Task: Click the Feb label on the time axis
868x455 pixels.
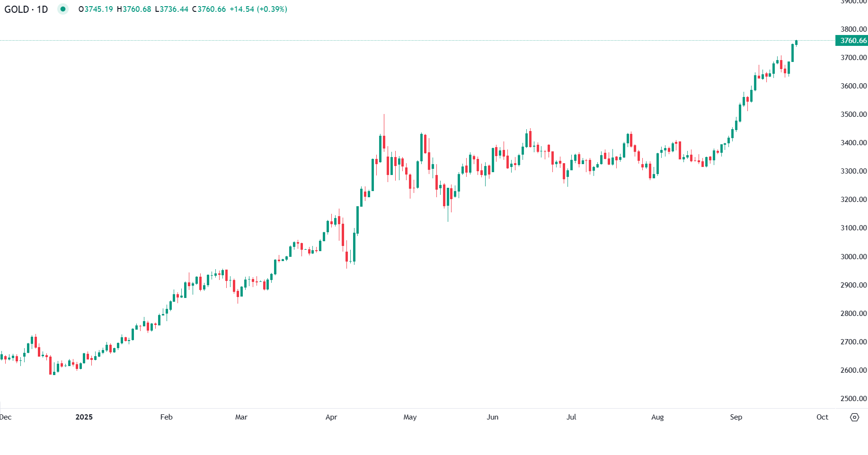Action: (x=166, y=417)
